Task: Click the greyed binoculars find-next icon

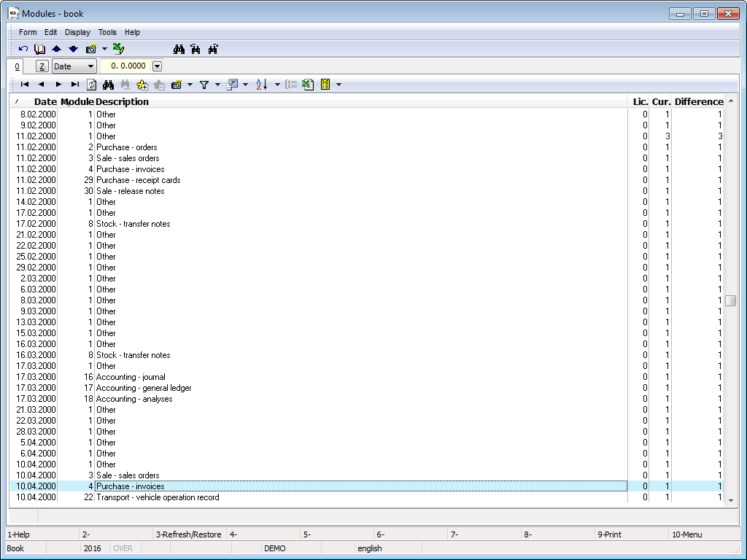Action: 125,85
